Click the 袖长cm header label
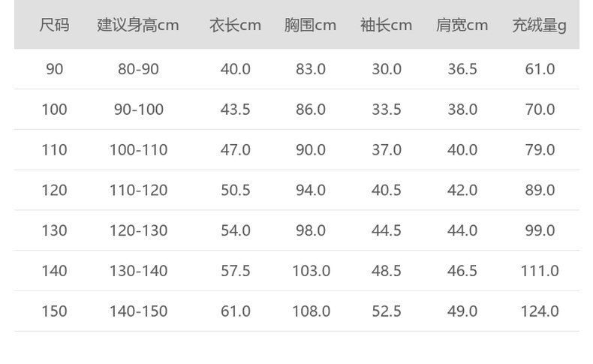Image resolution: width=593 pixels, height=364 pixels. pos(386,25)
